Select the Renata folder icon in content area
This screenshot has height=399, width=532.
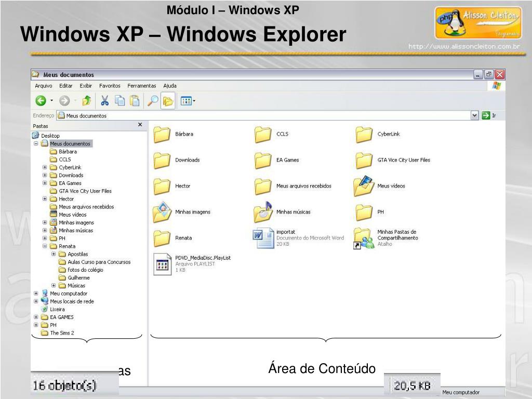[162, 238]
